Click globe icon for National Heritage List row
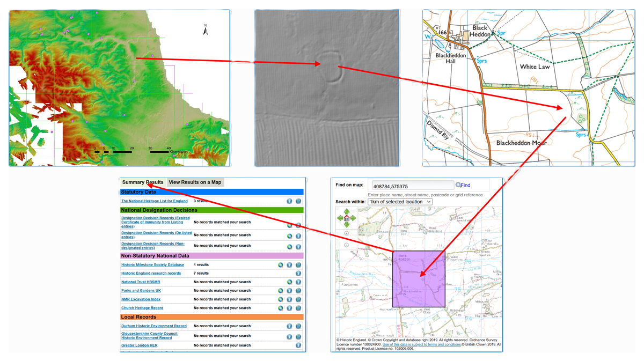 [298, 201]
